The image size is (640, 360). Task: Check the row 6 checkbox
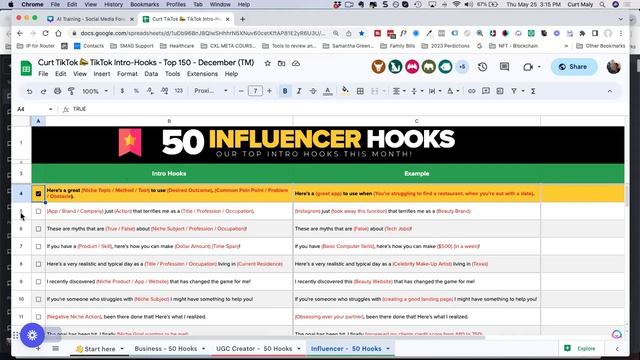click(x=38, y=229)
